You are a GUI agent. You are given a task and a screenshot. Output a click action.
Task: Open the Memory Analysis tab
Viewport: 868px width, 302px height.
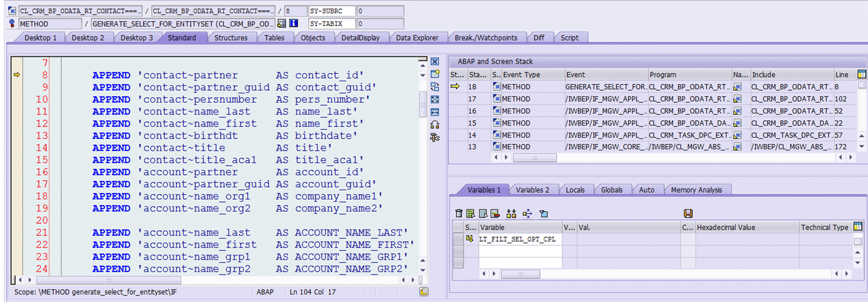[696, 190]
